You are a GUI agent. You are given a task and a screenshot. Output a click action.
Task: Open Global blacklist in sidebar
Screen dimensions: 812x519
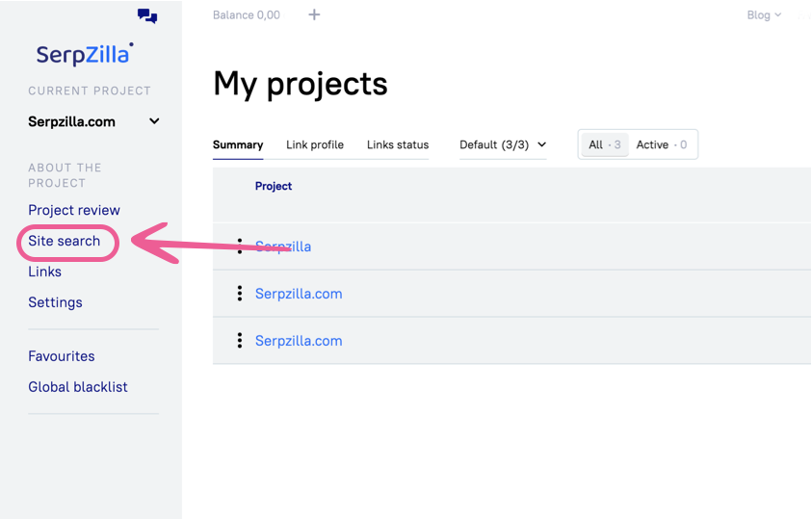pyautogui.click(x=78, y=387)
